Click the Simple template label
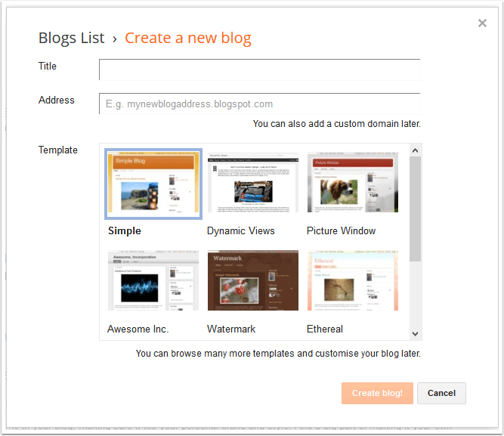Viewport: 504px width, 436px height. [x=125, y=231]
